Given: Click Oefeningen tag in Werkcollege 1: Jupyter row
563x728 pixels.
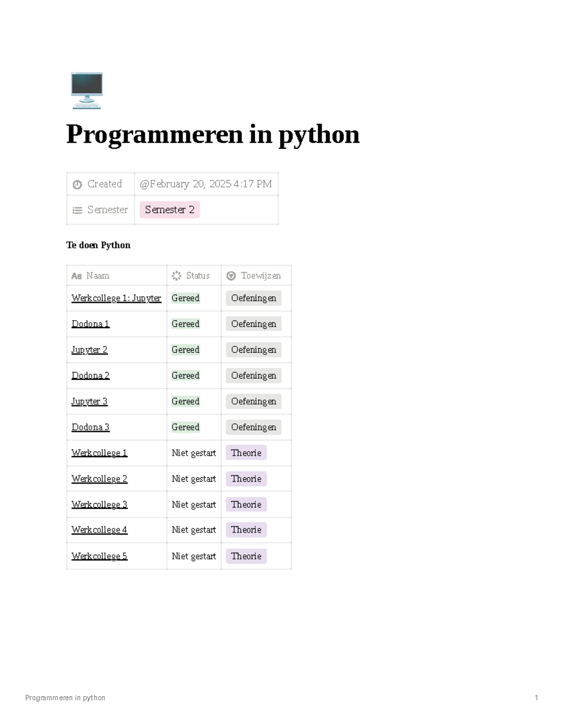Looking at the screenshot, I should 254,298.
